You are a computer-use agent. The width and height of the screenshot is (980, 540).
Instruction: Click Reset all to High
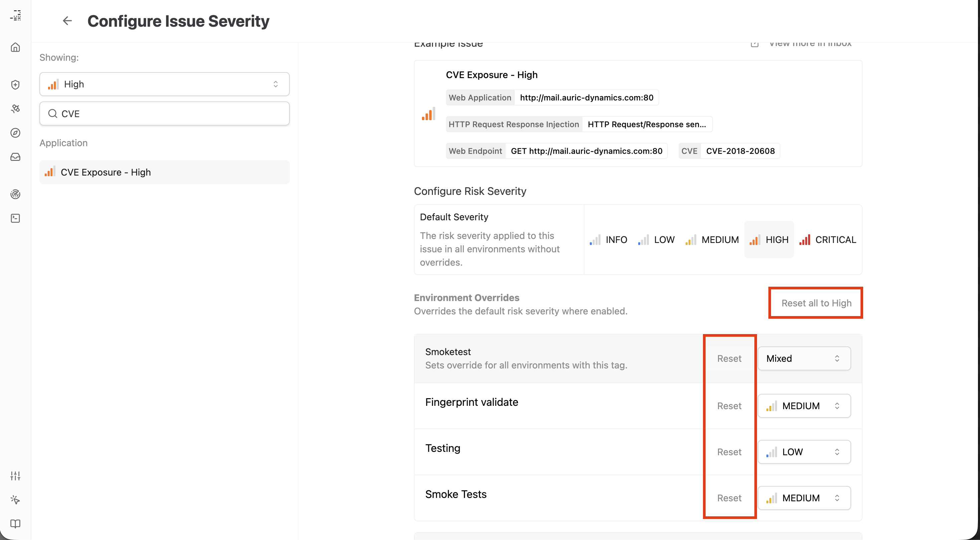coord(816,303)
